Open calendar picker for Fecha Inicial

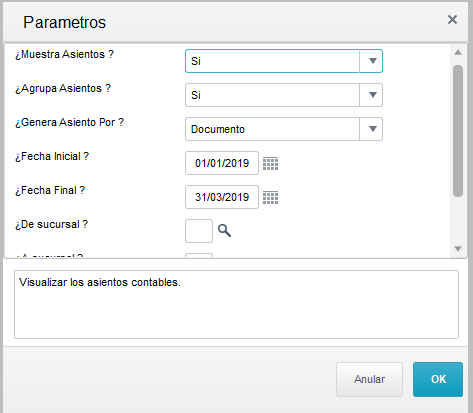[x=270, y=164]
